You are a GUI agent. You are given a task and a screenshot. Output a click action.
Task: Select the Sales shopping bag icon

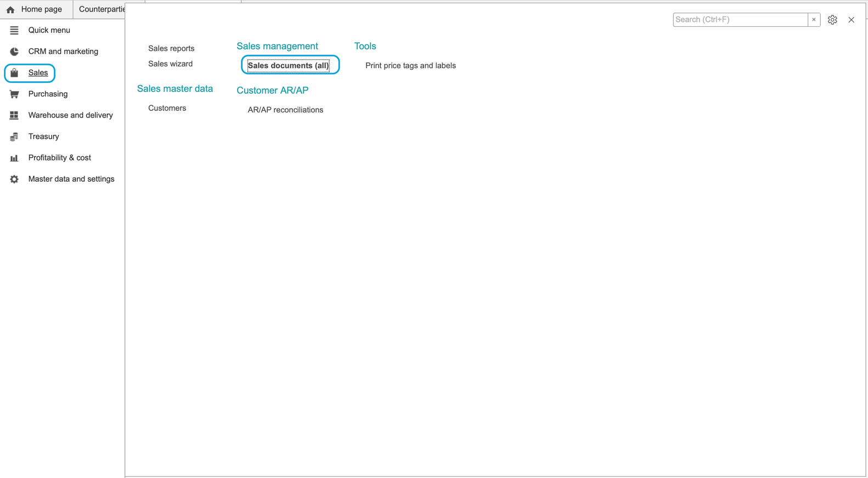click(14, 72)
